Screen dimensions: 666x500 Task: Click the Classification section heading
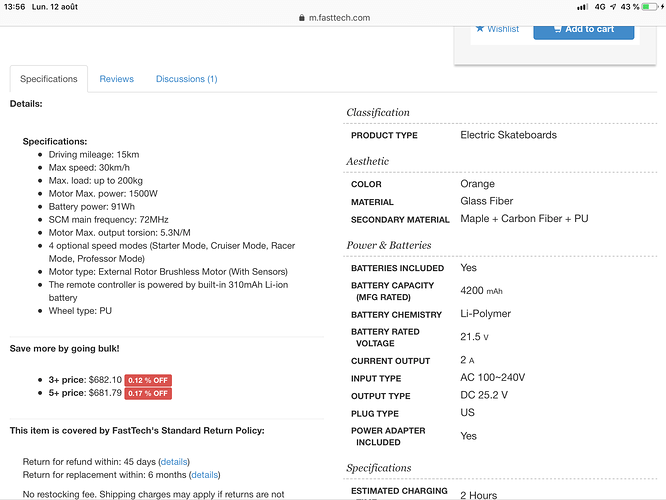pos(378,113)
